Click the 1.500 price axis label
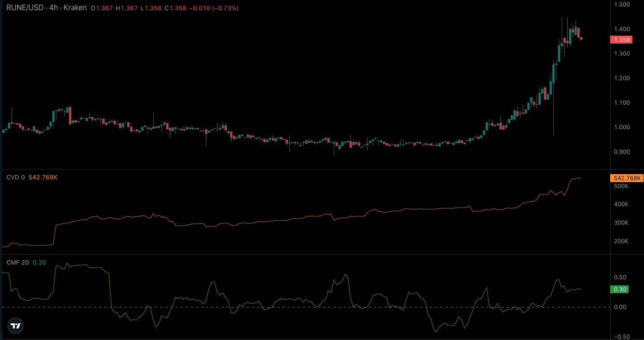The height and width of the screenshot is (340, 644). (x=622, y=5)
